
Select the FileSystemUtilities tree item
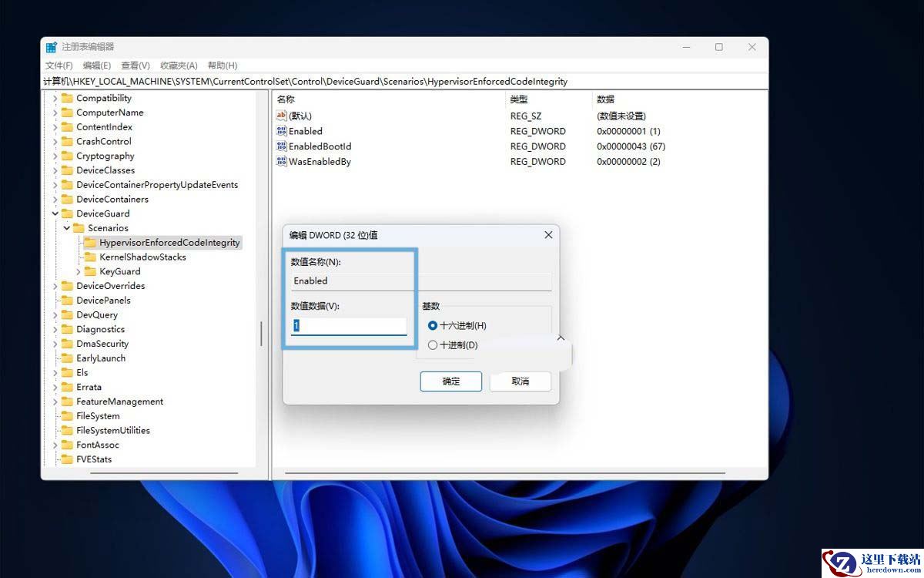click(113, 431)
